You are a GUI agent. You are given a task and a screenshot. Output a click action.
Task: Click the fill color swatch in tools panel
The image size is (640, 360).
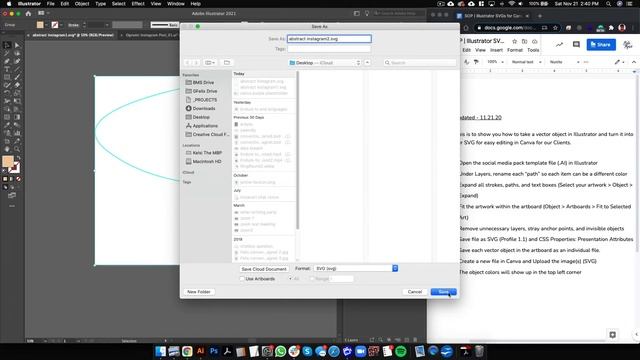point(7,161)
